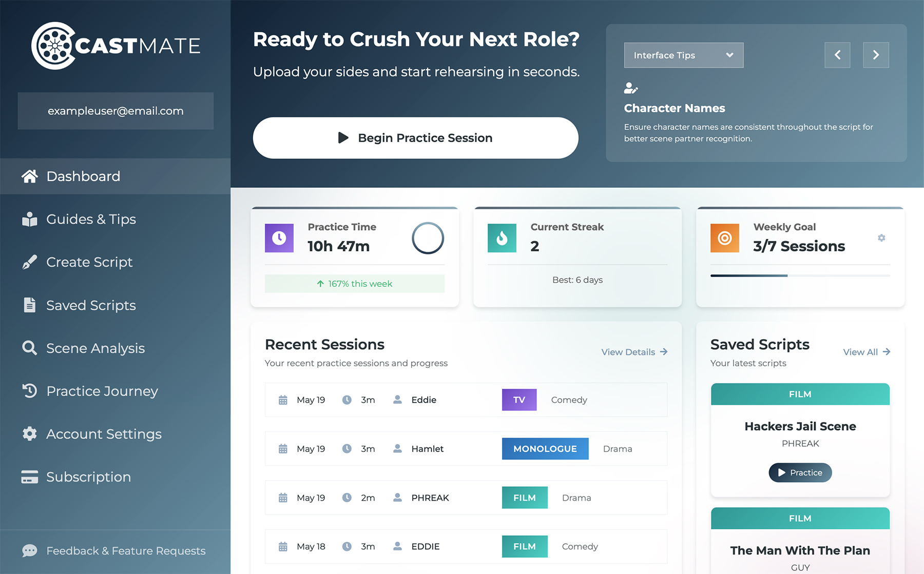Image resolution: width=924 pixels, height=574 pixels.
Task: Click the Scene Analysis magnifier icon
Action: pos(29,348)
